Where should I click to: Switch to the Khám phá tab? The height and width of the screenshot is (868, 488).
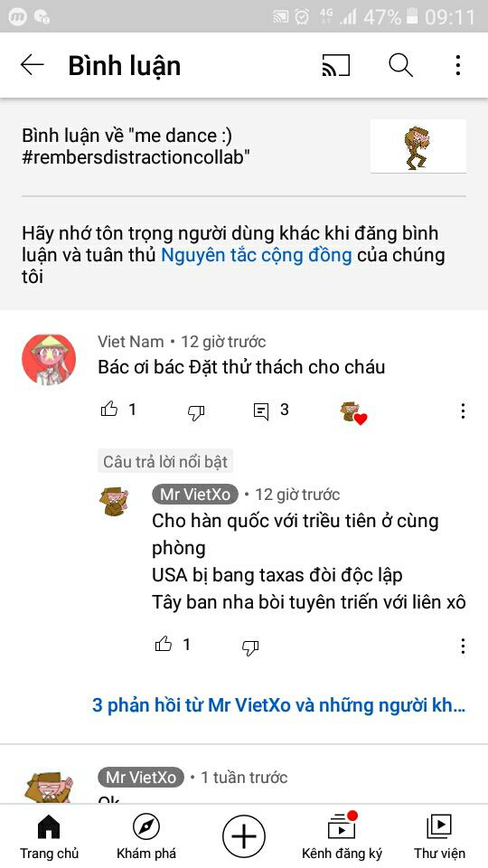(146, 837)
